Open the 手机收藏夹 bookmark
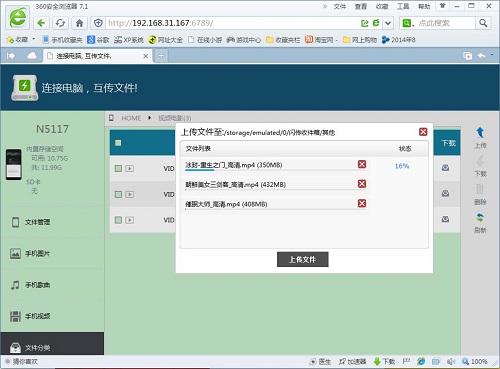The image size is (500, 369). (63, 40)
